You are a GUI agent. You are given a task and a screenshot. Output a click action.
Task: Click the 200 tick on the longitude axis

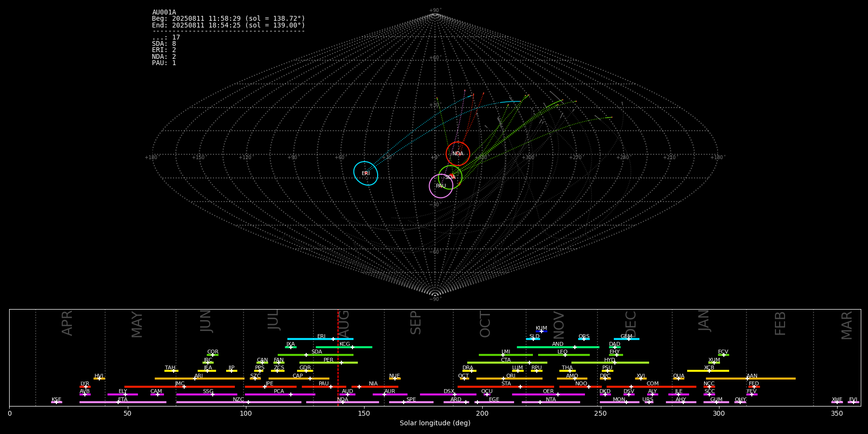pyautogui.click(x=482, y=413)
